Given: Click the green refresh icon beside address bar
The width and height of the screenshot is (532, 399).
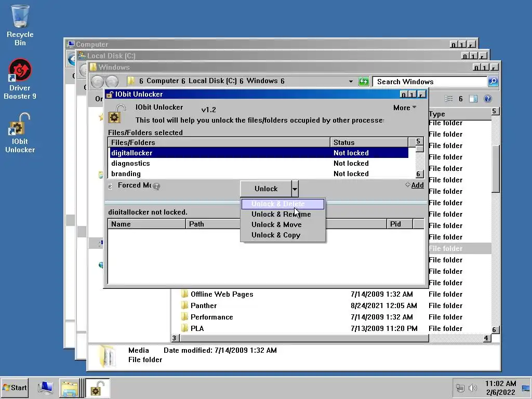Looking at the screenshot, I should [363, 82].
